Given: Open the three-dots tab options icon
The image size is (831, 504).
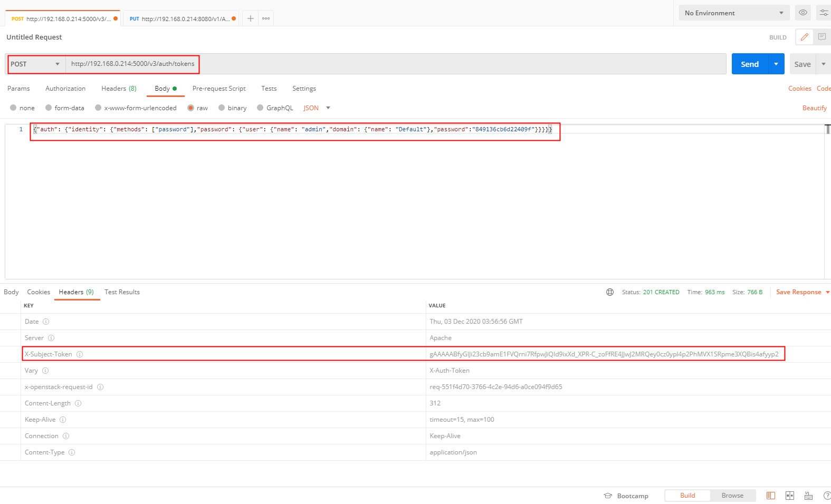Looking at the screenshot, I should click(x=266, y=18).
